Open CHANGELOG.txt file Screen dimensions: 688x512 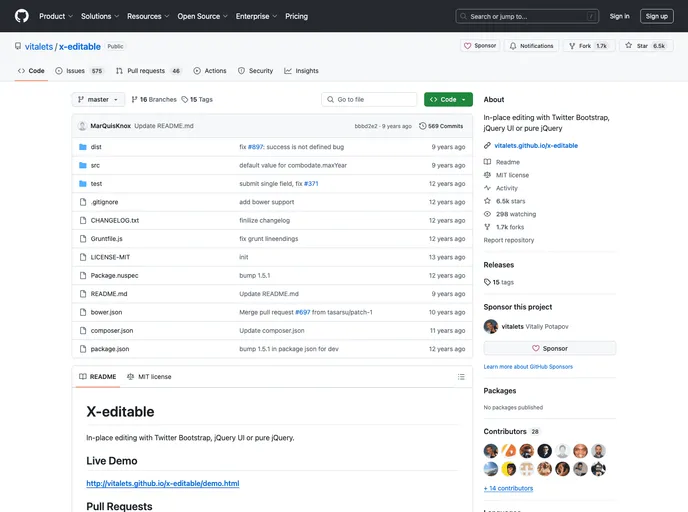(115, 221)
